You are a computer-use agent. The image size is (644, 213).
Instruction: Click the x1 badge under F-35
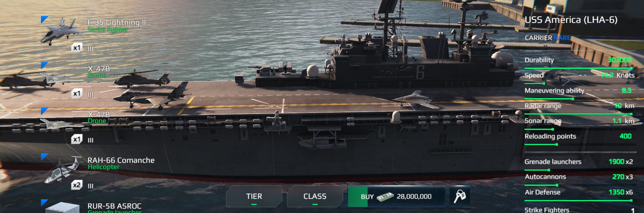(x=77, y=48)
